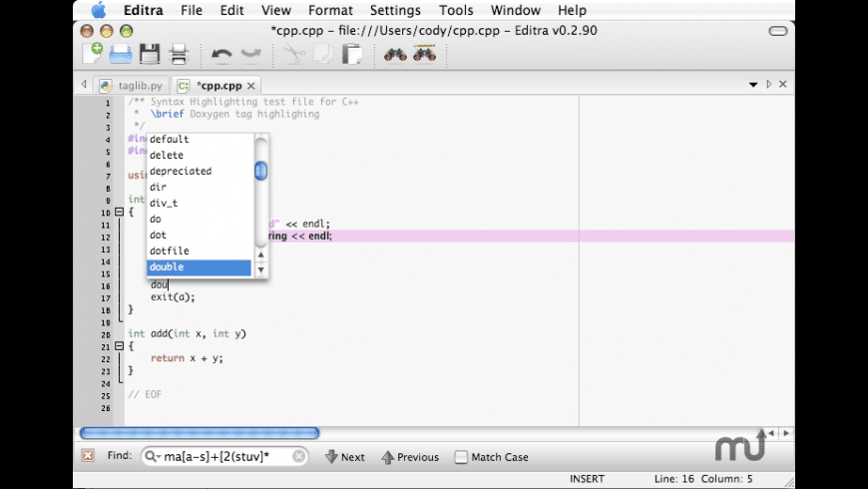Choose 'div_t' in autocomplete list

click(199, 204)
